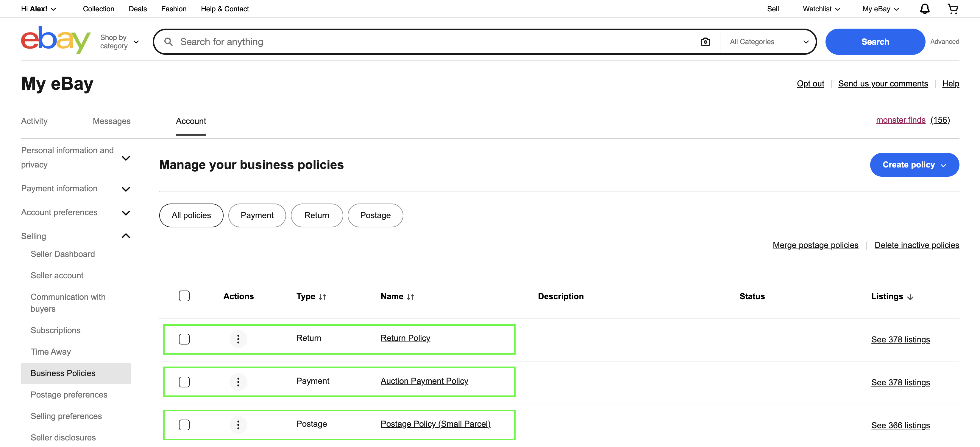Select the Account tab
980x447 pixels.
[x=191, y=121]
